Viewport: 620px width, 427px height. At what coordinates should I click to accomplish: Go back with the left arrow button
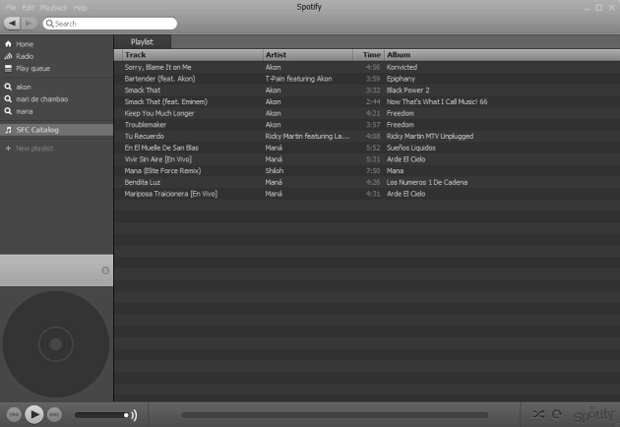point(12,23)
